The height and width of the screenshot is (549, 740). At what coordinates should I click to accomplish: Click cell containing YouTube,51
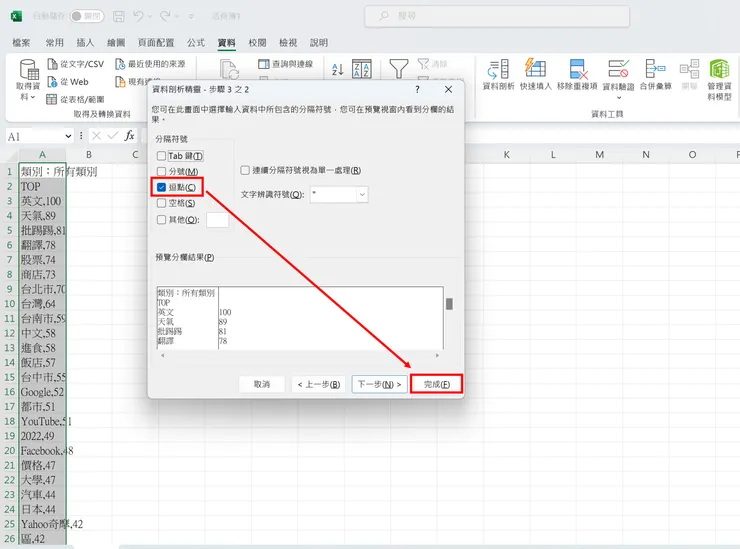tap(42, 421)
